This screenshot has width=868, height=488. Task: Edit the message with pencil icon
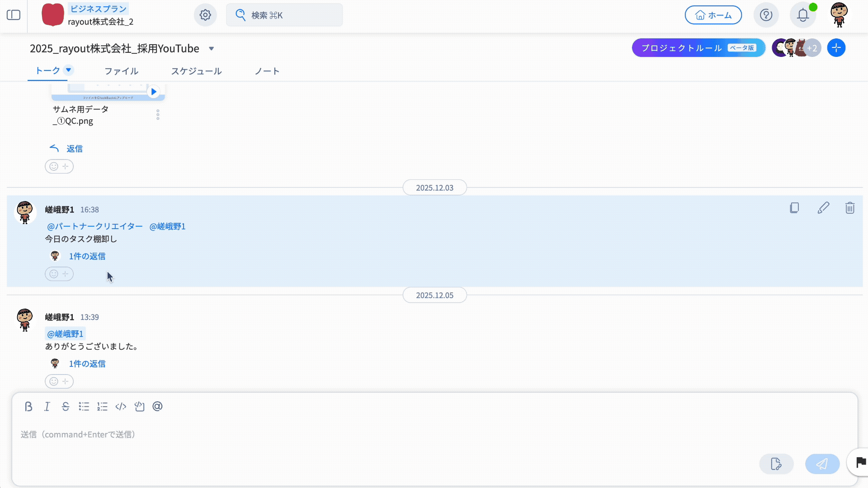click(x=823, y=208)
